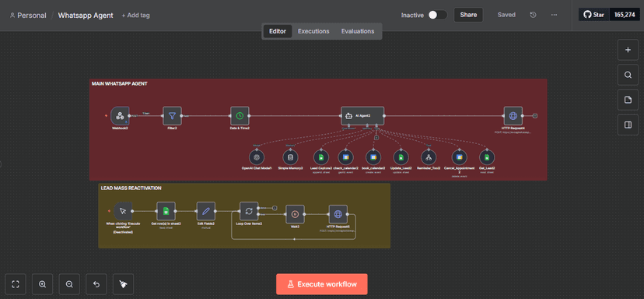The image size is (644, 299).
Task: Open the OpenAI Chat Model1 sub-node
Action: pos(257,157)
